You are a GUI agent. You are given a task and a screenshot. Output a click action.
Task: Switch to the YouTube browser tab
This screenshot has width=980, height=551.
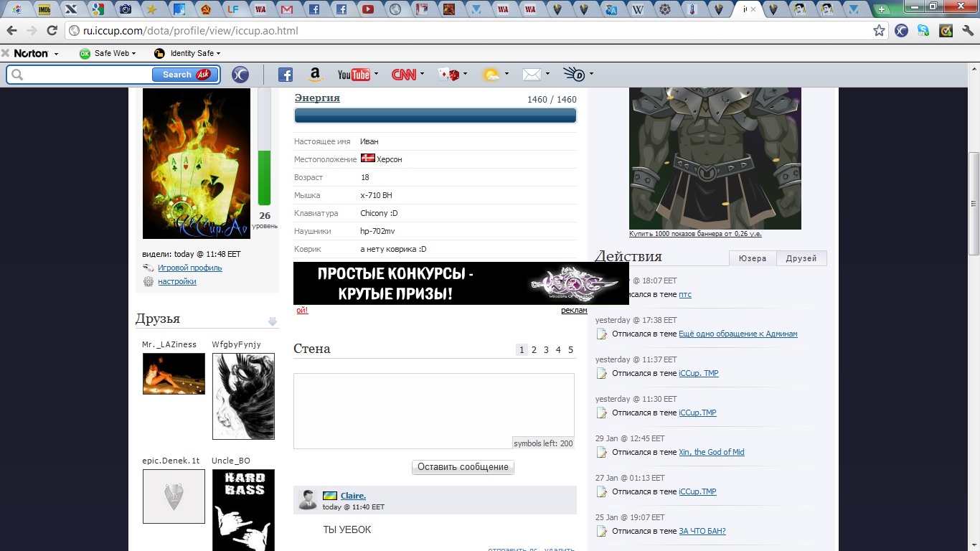(367, 9)
